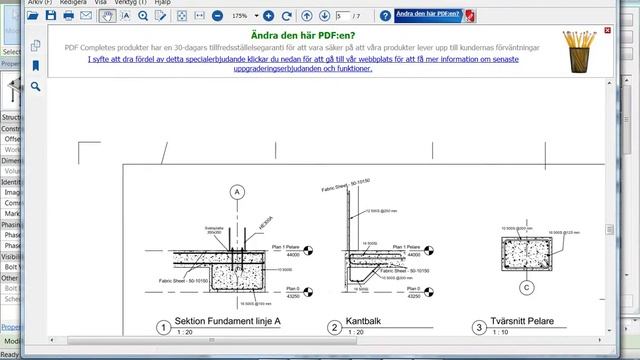Viewport: 640px width, 360px height.
Task: Open the edit document pencil tool
Action: point(160,16)
